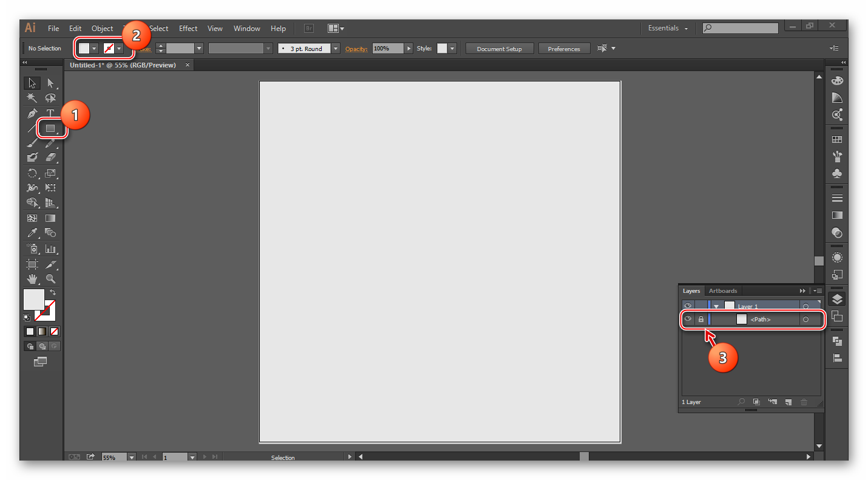Select the Blob Brush tool
The image size is (868, 480).
pos(32,157)
